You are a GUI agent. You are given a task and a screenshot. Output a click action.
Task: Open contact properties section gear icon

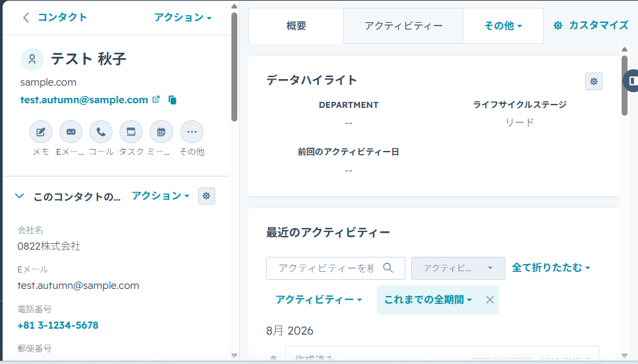(207, 196)
